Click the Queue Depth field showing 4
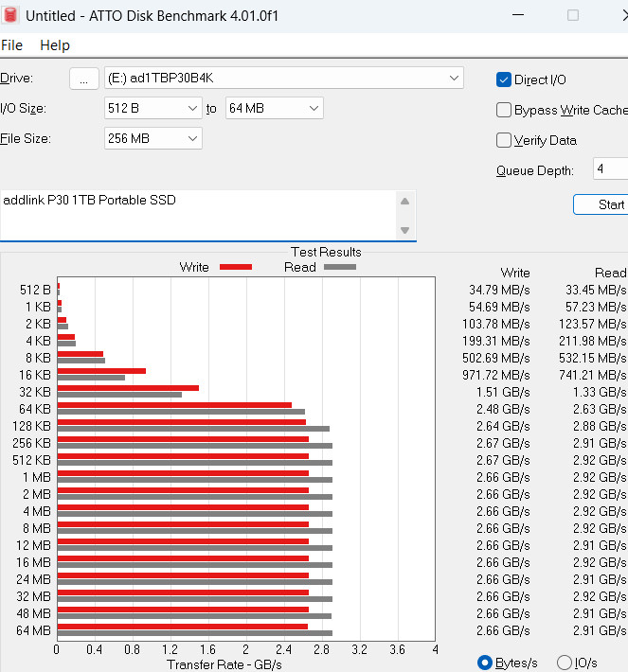This screenshot has width=628, height=672. coord(611,168)
